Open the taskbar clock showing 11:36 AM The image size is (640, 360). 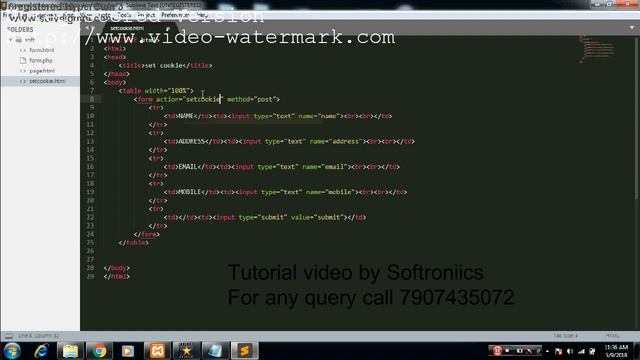[616, 351]
